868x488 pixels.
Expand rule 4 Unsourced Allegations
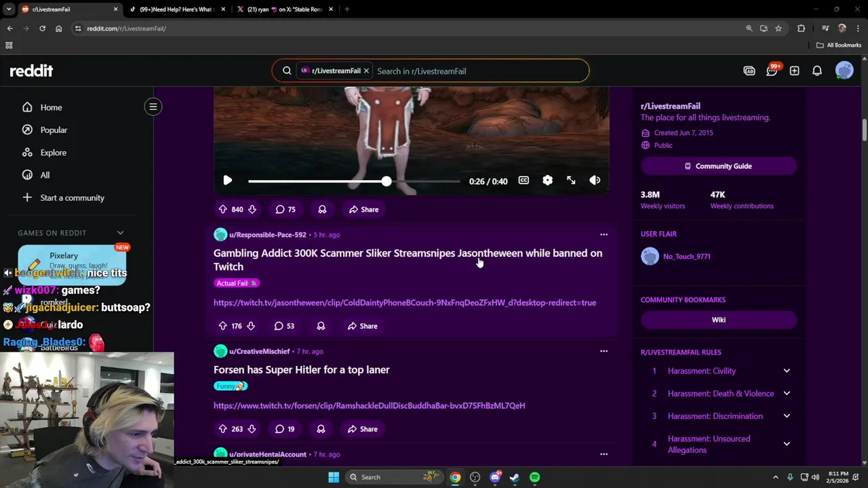pos(787,444)
